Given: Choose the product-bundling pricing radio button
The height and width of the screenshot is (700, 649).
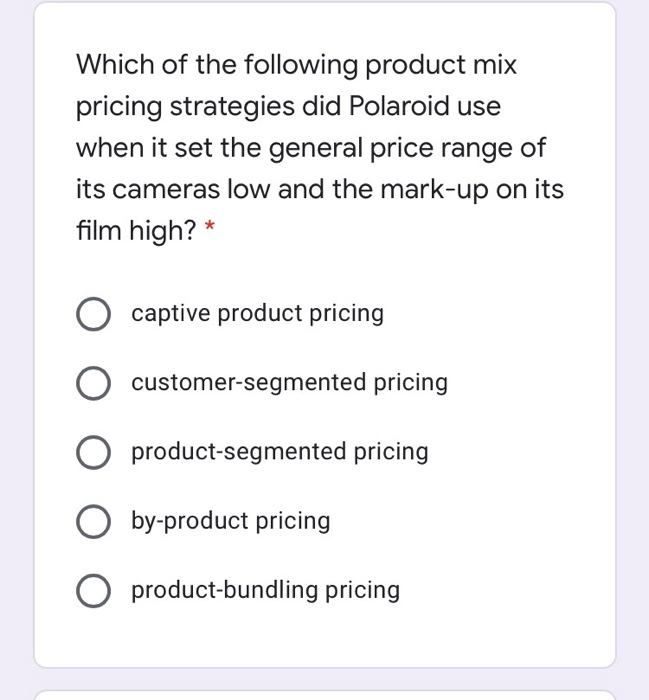Looking at the screenshot, I should [x=93, y=590].
